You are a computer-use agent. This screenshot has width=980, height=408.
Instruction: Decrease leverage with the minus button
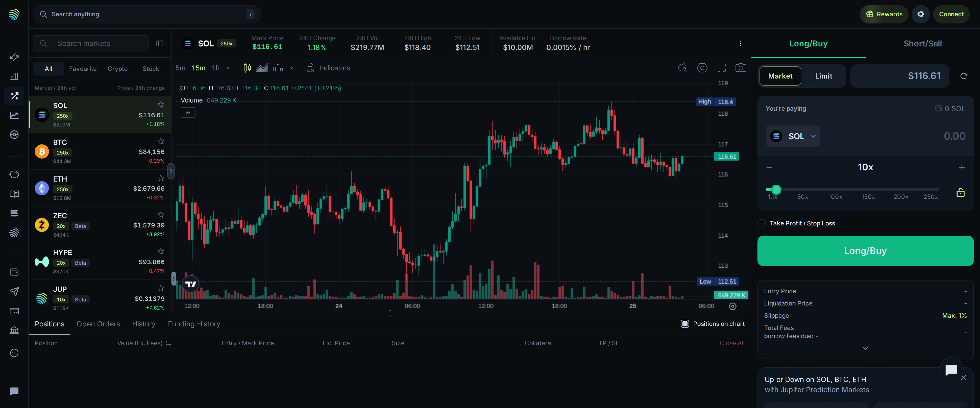point(769,167)
